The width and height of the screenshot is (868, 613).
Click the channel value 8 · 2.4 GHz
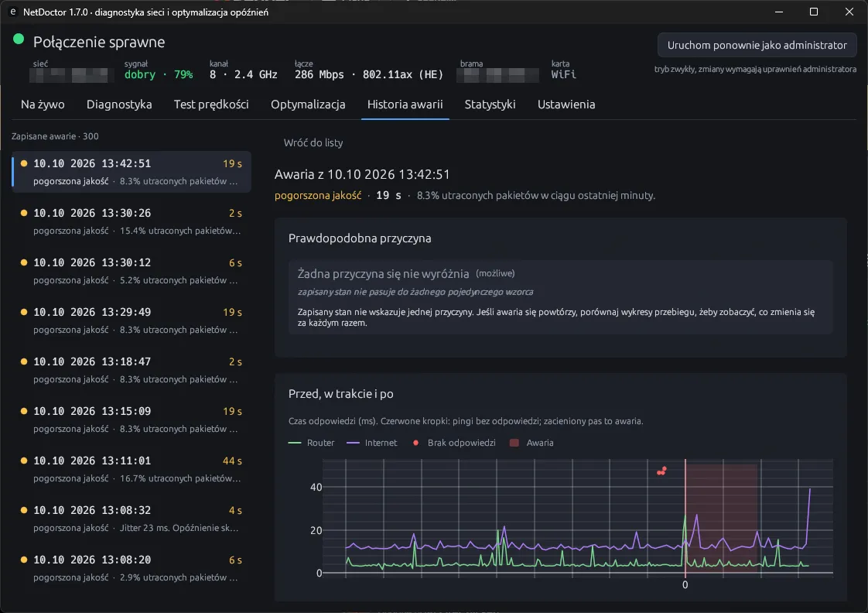coord(243,75)
